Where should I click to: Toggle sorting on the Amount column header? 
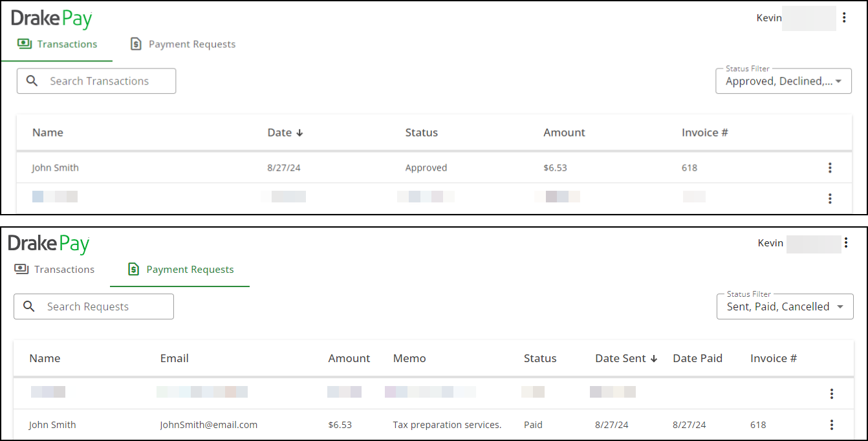[563, 133]
